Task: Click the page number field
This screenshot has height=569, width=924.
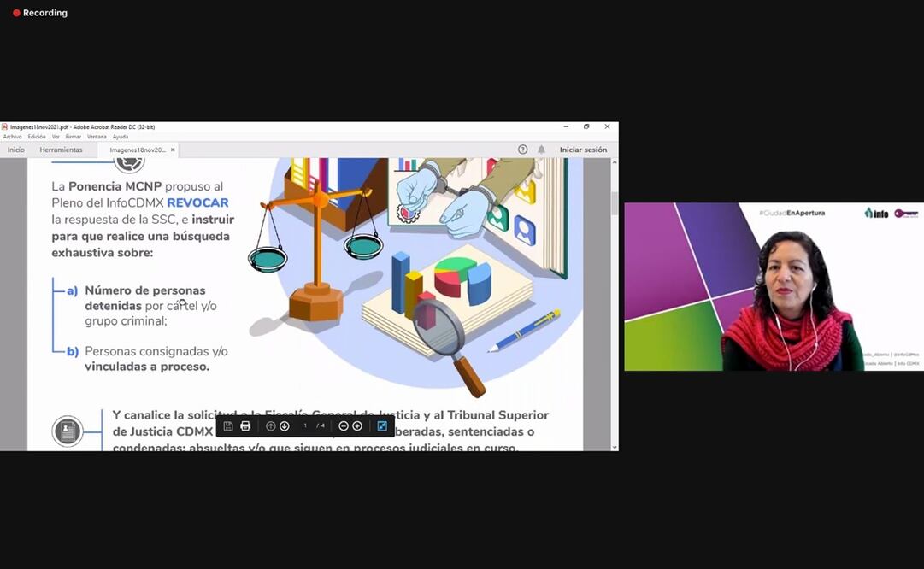Action: 305,425
